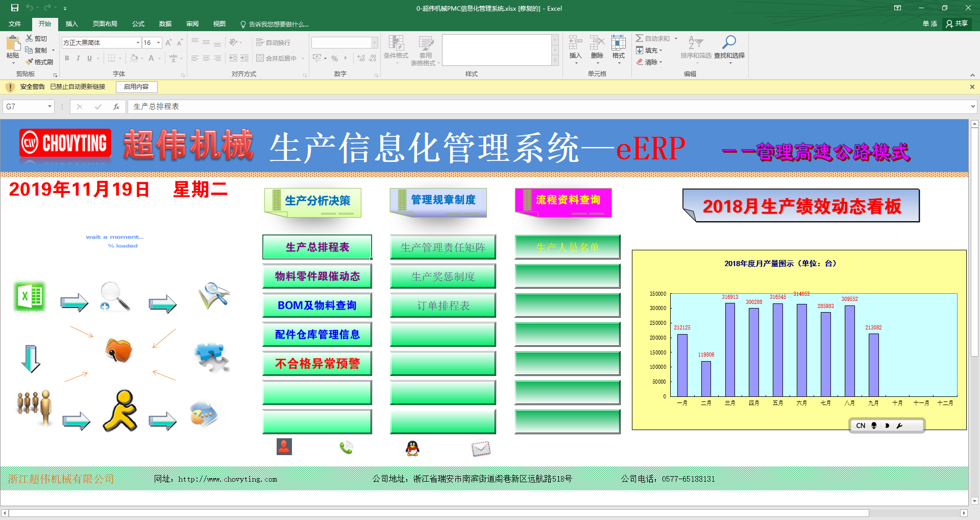Toggle Italic formatting

pyautogui.click(x=78, y=58)
